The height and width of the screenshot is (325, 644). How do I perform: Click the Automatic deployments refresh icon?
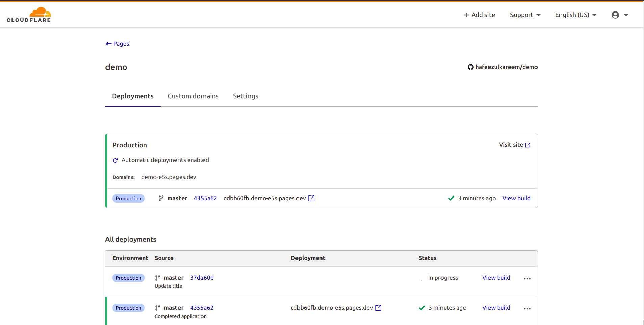coord(115,160)
